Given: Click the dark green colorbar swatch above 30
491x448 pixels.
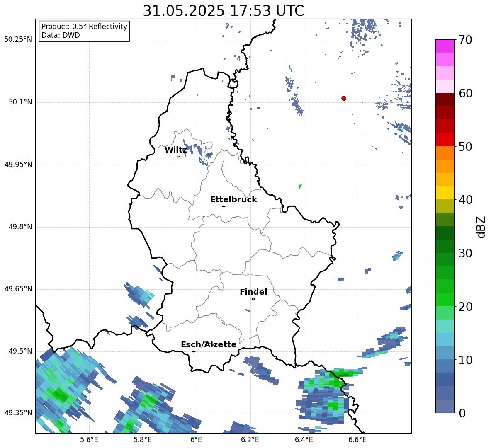Looking at the screenshot, I should [445, 246].
